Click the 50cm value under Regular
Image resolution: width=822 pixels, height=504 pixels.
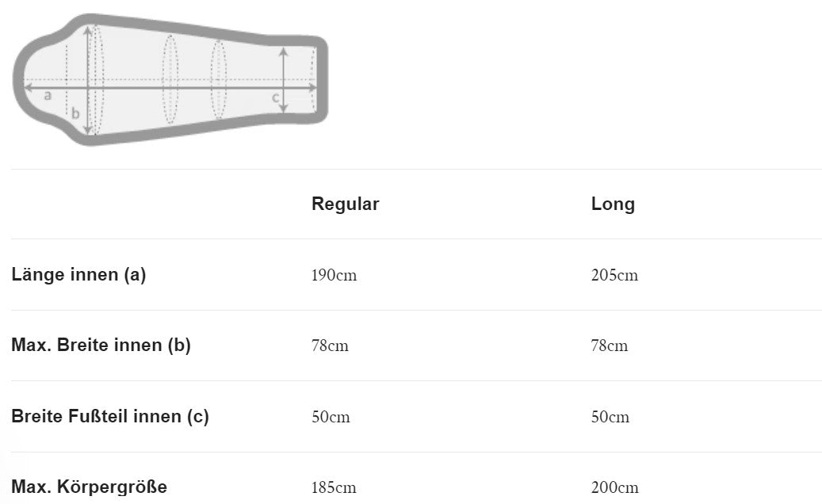pos(331,417)
